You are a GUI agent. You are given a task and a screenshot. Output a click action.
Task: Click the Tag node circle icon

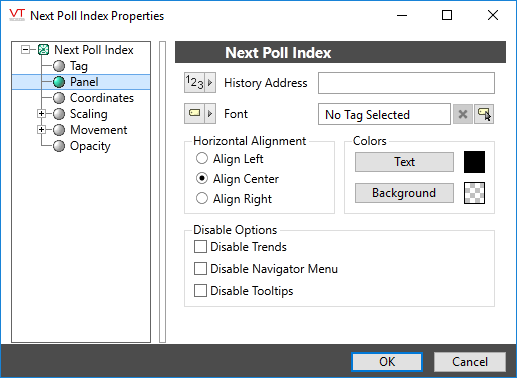coord(59,66)
